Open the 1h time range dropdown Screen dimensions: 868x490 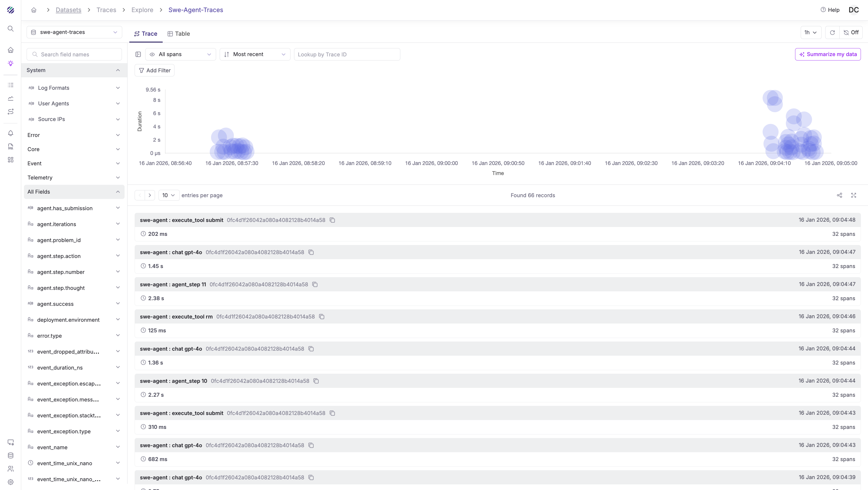810,32
